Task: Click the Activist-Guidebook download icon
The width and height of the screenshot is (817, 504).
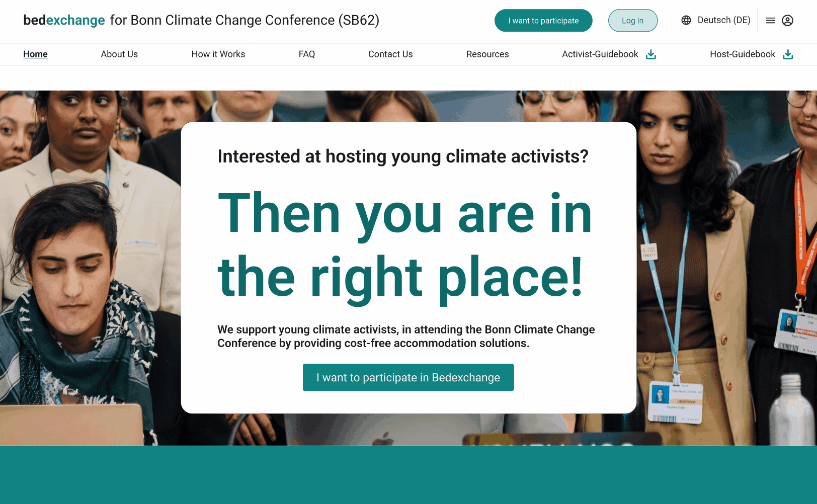Action: (x=651, y=54)
